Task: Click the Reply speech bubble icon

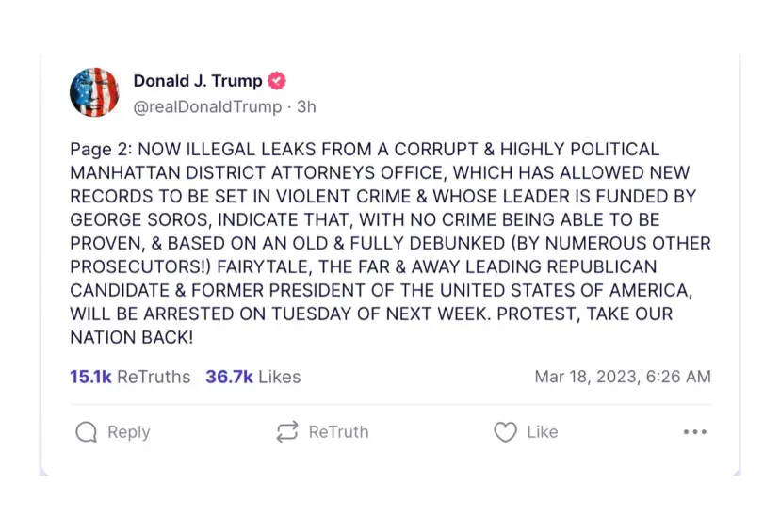Action: [87, 432]
